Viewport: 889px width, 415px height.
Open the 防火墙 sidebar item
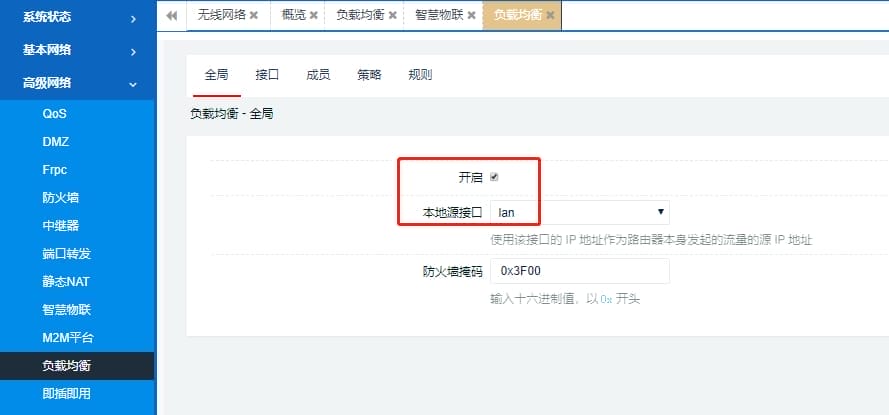(x=60, y=198)
